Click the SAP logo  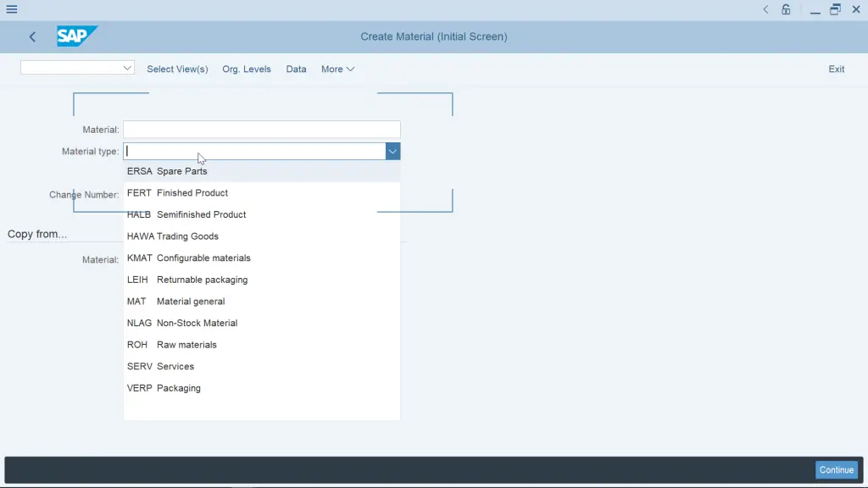pyautogui.click(x=76, y=36)
